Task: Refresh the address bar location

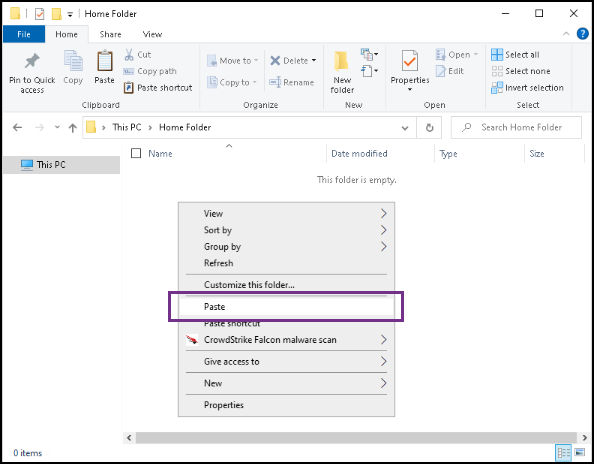Action: [429, 128]
